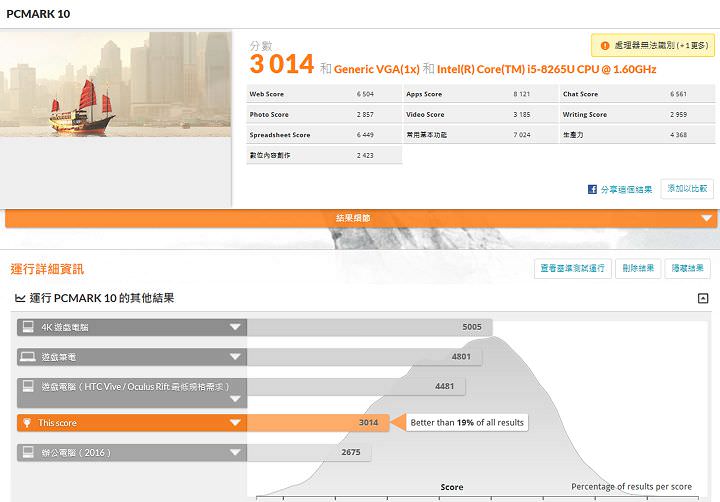The image size is (720, 502).
Task: Click the Facebook share icon
Action: (593, 189)
